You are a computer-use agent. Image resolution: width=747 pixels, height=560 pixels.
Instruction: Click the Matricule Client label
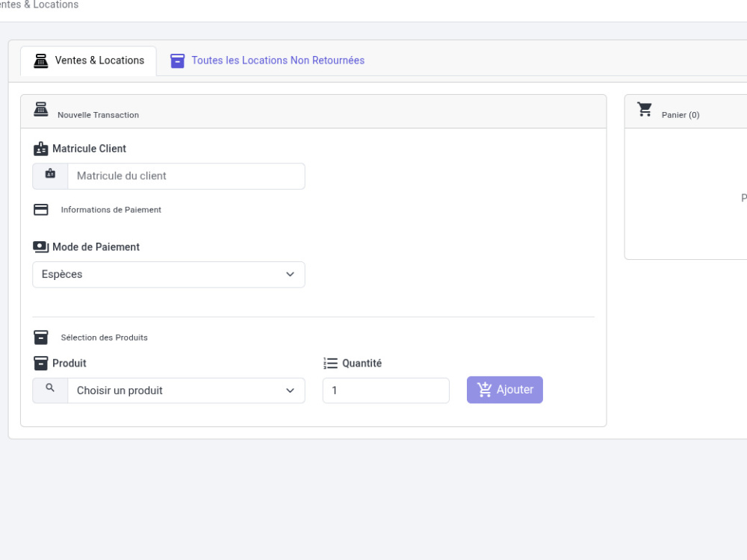tap(89, 149)
